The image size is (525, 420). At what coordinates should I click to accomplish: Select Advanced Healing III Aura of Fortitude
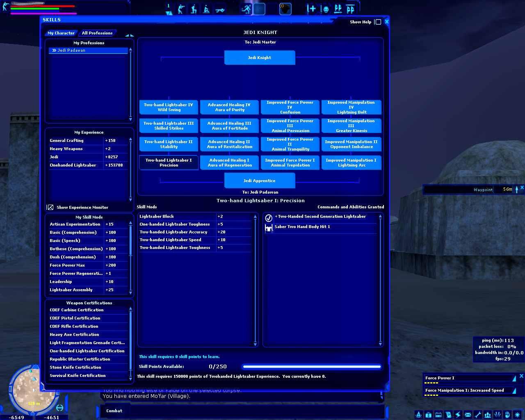229,126
